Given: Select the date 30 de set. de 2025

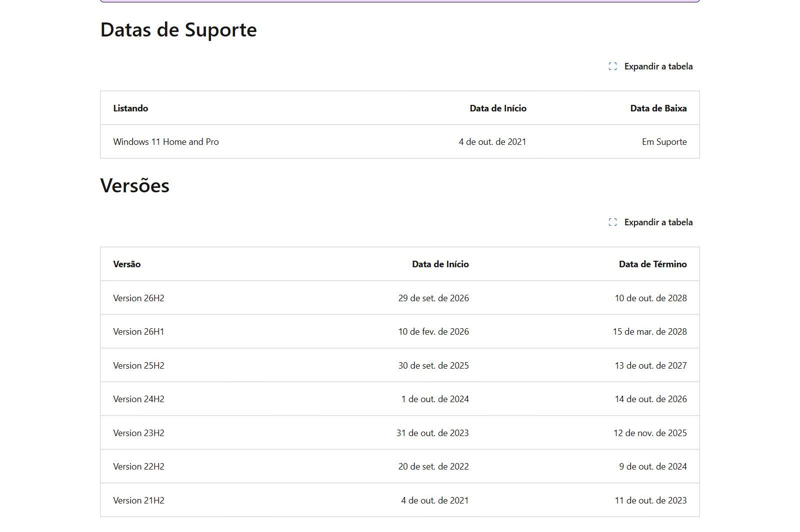Looking at the screenshot, I should point(433,366).
